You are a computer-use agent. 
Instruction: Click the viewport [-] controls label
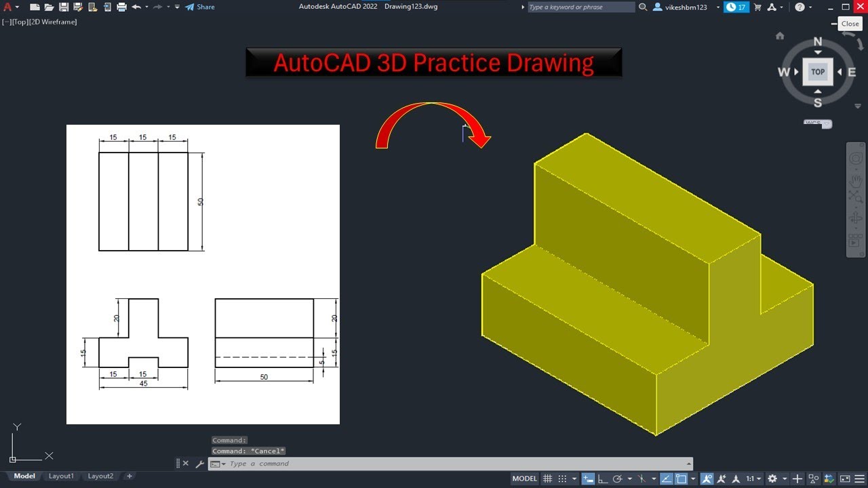pyautogui.click(x=6, y=22)
